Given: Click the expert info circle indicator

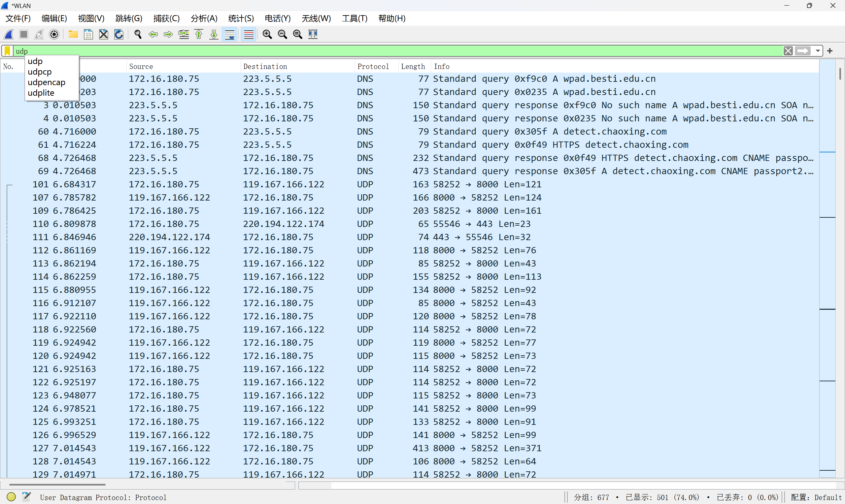Looking at the screenshot, I should coord(11,497).
